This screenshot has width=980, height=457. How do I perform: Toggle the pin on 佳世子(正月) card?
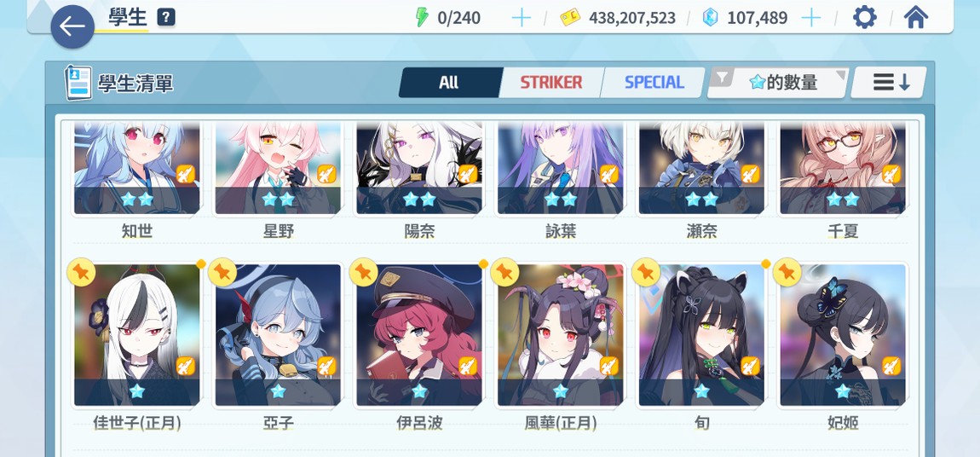coord(81,273)
